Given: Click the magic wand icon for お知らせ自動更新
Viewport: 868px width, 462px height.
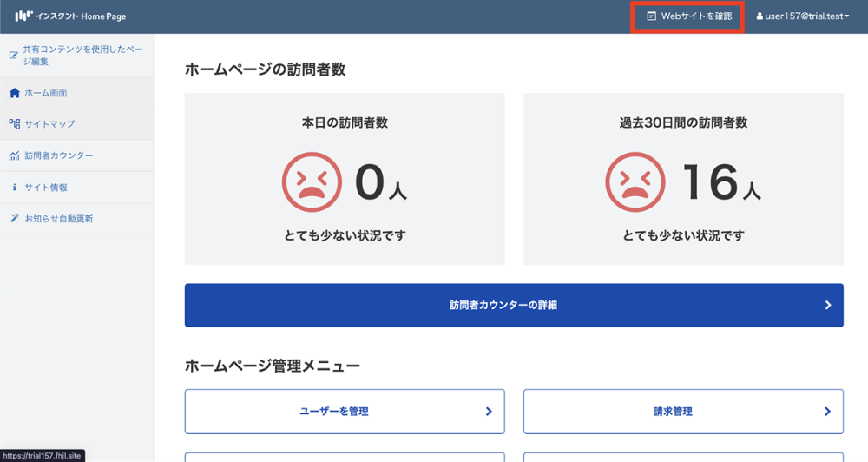Looking at the screenshot, I should 14,219.
